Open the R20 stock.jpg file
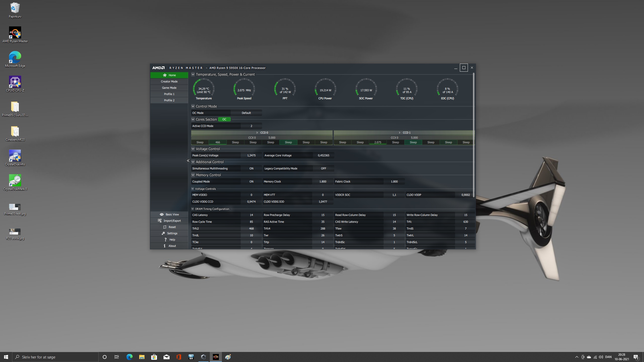The height and width of the screenshot is (362, 644). 15,234
